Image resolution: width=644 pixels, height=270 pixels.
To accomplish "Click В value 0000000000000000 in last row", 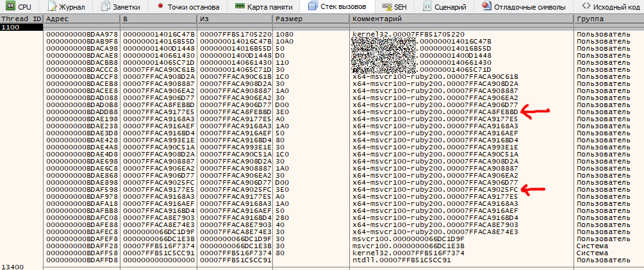I will pos(158,260).
